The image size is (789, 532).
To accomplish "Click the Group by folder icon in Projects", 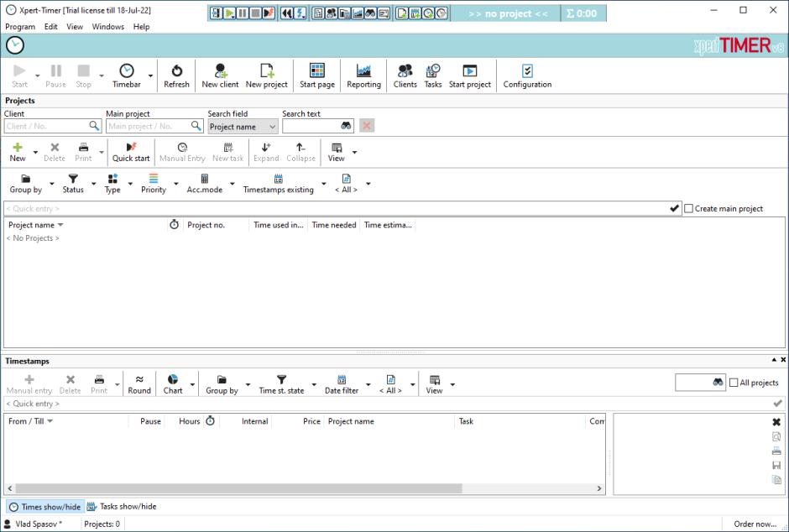I will click(26, 179).
